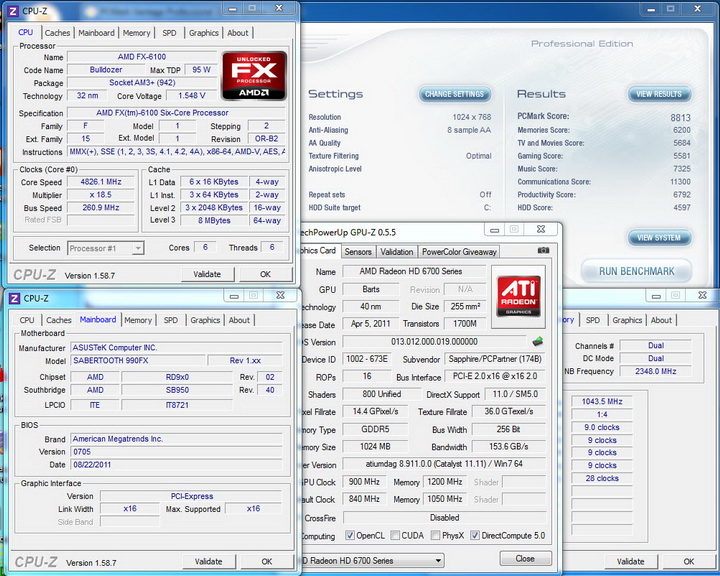Click the Subvendor Sapphire/PCPartner field
Screen dimensions: 720x576
pyautogui.click(x=495, y=359)
